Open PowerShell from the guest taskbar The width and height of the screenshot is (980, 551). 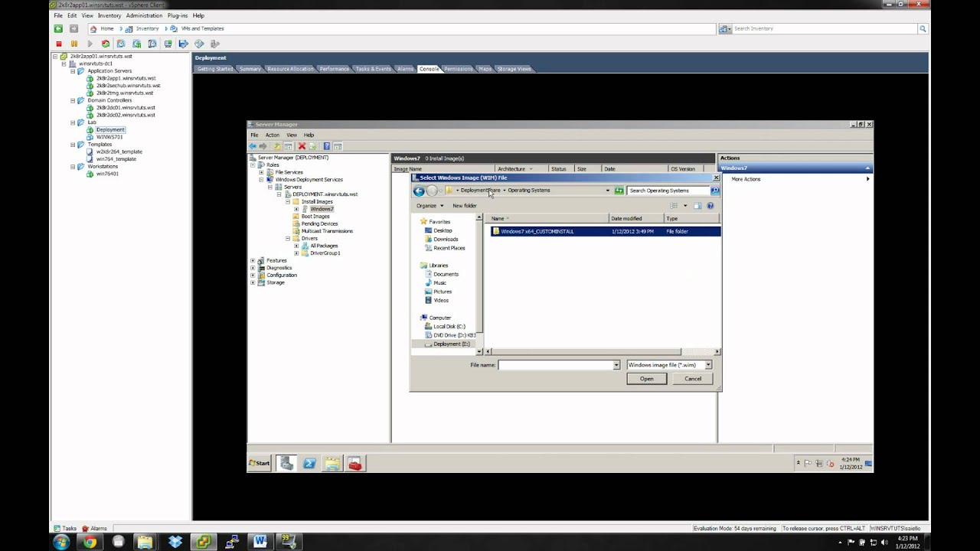pyautogui.click(x=309, y=463)
